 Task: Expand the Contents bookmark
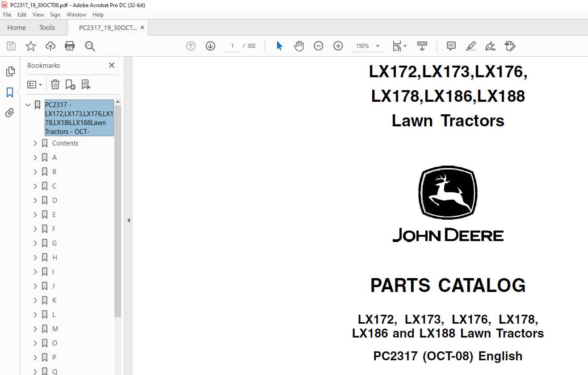click(x=35, y=143)
